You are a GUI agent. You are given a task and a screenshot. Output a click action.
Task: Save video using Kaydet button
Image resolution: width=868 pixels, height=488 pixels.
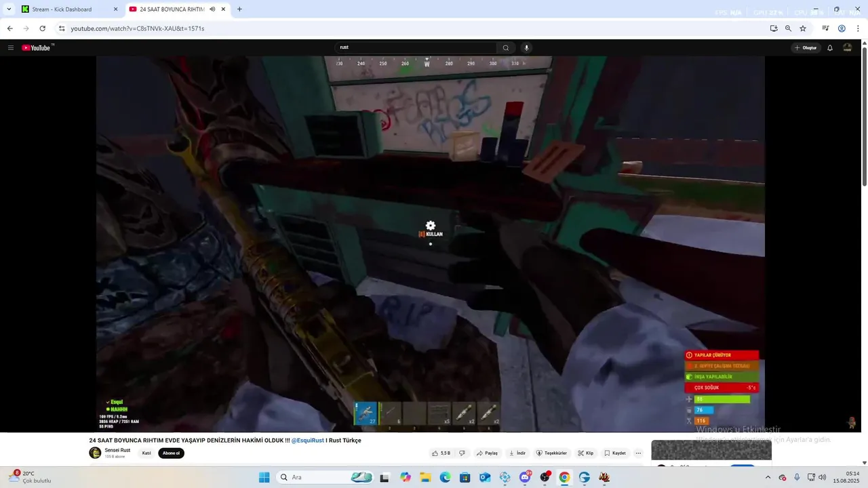[615, 453]
